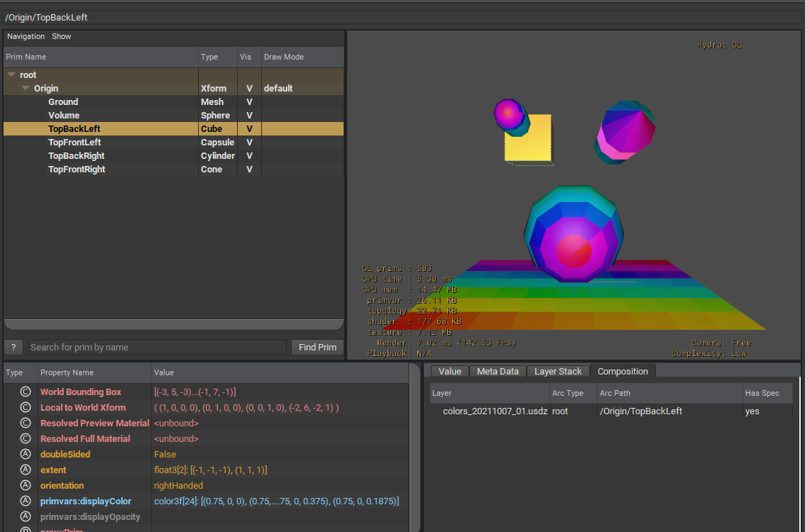Collapse the root prim tree node

tap(11, 74)
